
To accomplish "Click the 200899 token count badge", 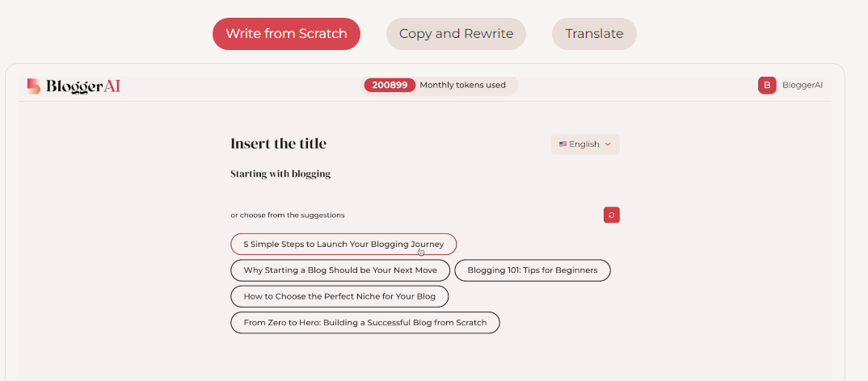I will (390, 85).
